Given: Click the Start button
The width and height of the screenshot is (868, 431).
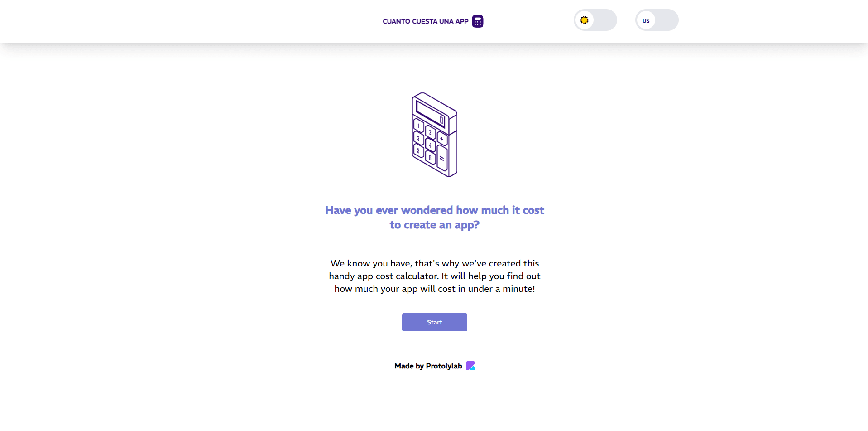Looking at the screenshot, I should (x=435, y=322).
